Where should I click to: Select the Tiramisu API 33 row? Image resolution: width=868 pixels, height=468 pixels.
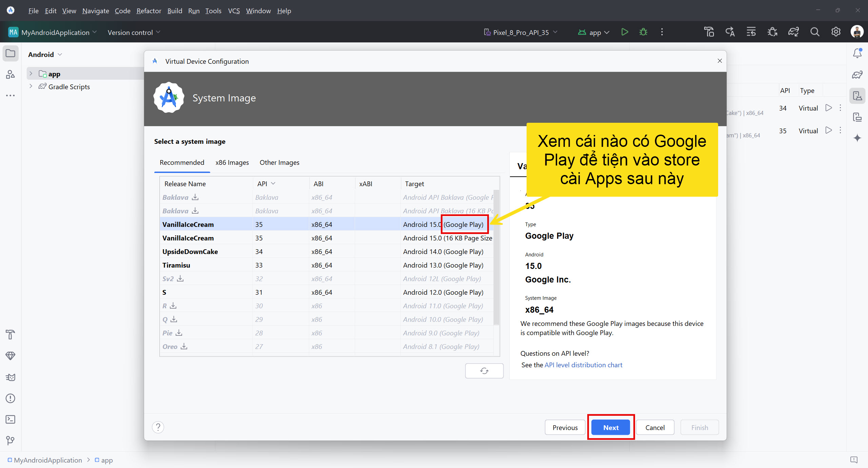point(327,265)
